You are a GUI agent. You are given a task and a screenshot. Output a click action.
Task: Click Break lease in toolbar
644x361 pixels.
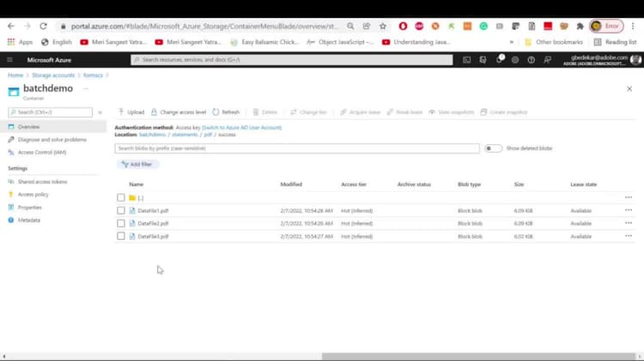pyautogui.click(x=404, y=112)
